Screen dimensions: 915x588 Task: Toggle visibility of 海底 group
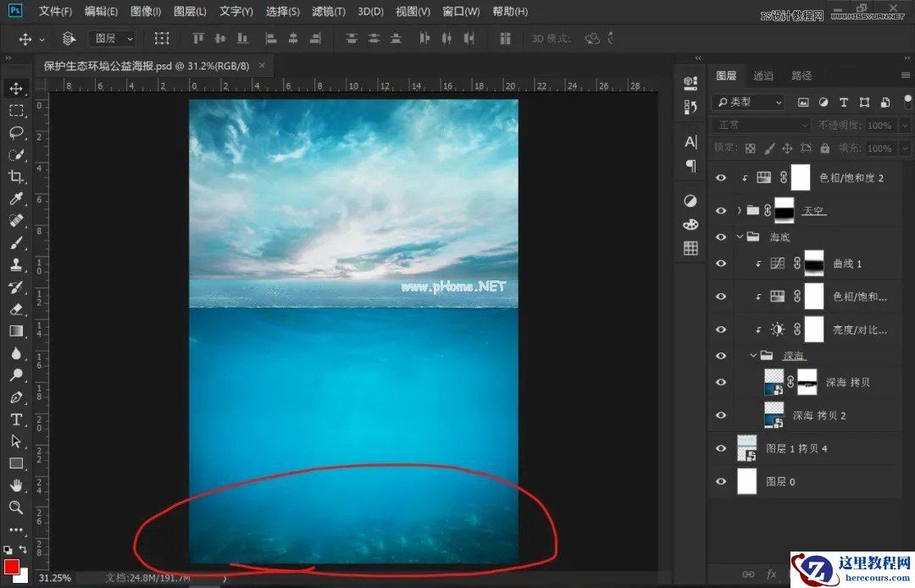click(720, 237)
